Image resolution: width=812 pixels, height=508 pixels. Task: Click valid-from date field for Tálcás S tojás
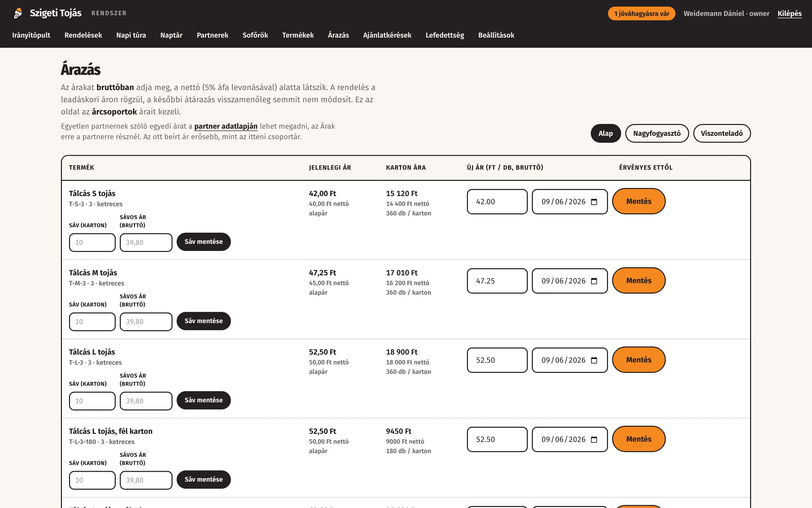(x=570, y=202)
